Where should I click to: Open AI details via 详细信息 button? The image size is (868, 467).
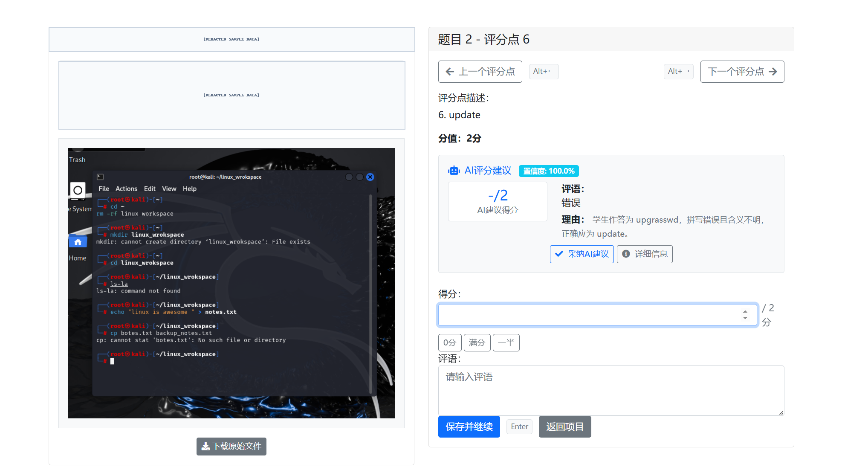[645, 254]
